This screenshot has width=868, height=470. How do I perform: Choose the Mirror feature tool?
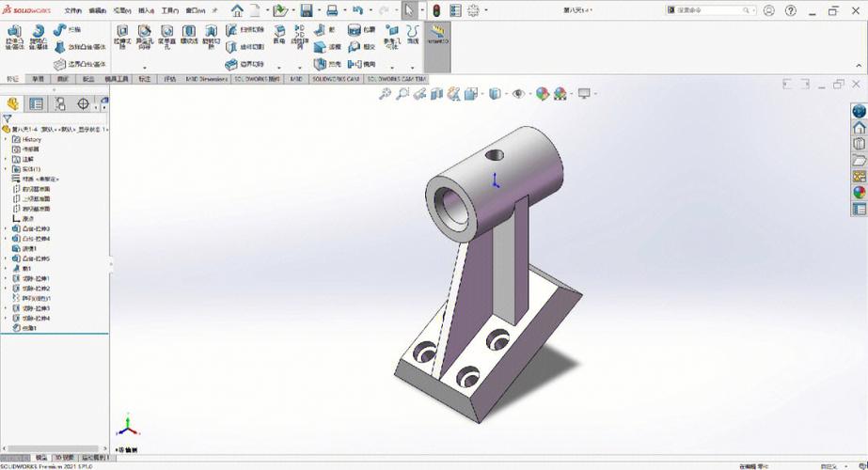pyautogui.click(x=361, y=64)
